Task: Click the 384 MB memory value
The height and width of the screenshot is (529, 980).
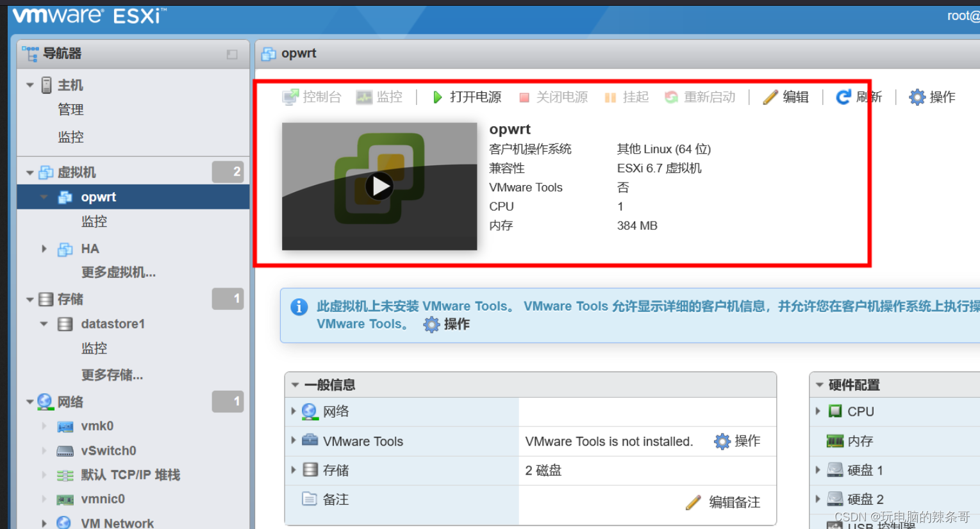Action: click(x=637, y=225)
